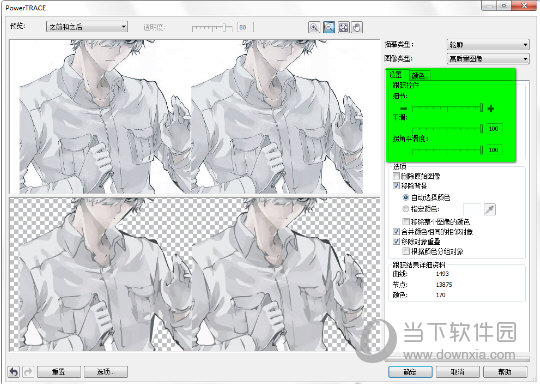Click the specified color swatch box
Screen dimensions: 540x384
tap(472, 209)
